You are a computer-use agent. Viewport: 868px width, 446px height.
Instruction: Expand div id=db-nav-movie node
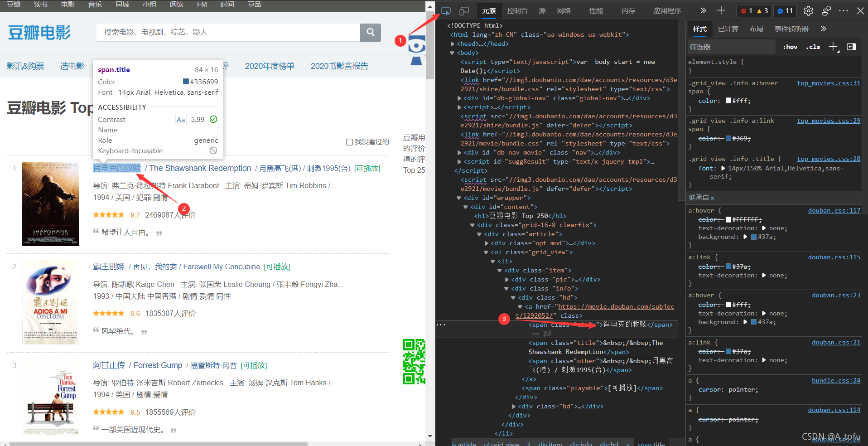[x=459, y=153]
